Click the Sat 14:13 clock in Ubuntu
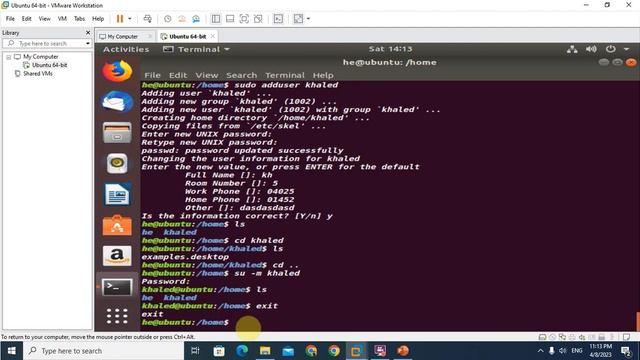 click(390, 49)
